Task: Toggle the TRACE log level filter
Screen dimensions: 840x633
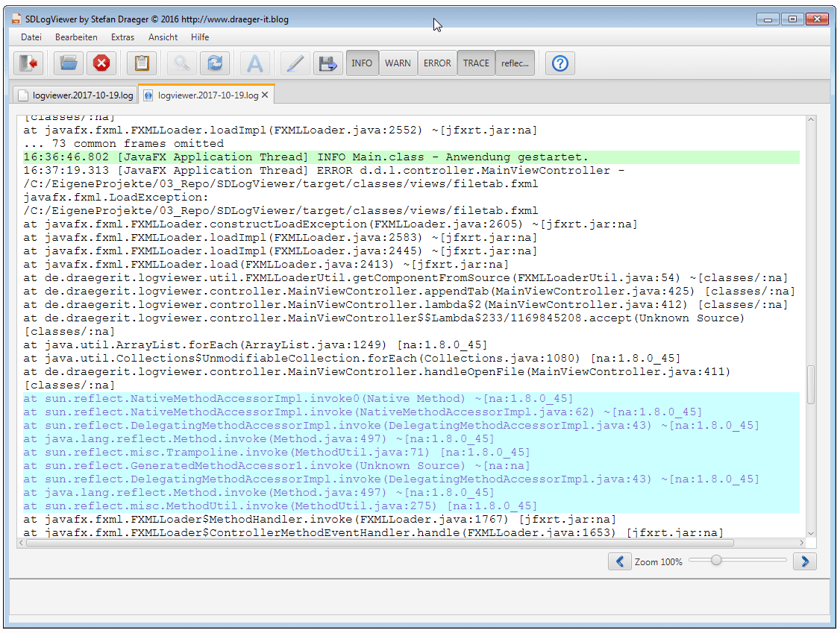Action: (476, 63)
